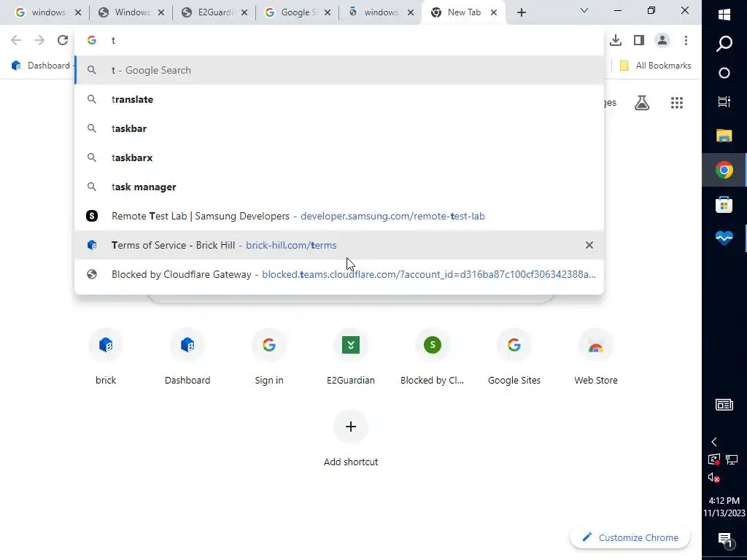
Task: Select the translate suggestion
Action: [x=339, y=99]
